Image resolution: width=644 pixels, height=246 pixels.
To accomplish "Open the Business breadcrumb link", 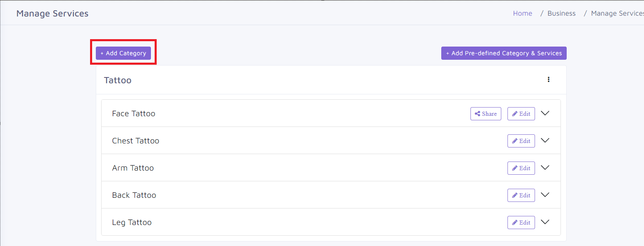I will (561, 13).
